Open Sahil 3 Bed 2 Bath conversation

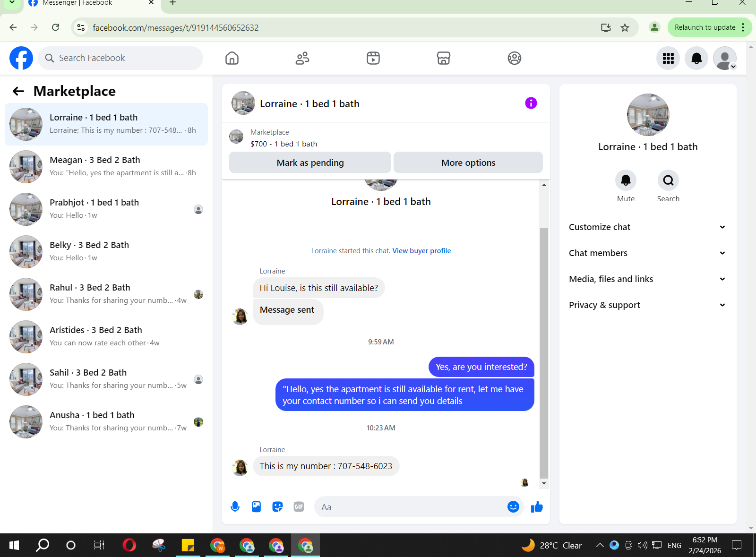pyautogui.click(x=106, y=379)
